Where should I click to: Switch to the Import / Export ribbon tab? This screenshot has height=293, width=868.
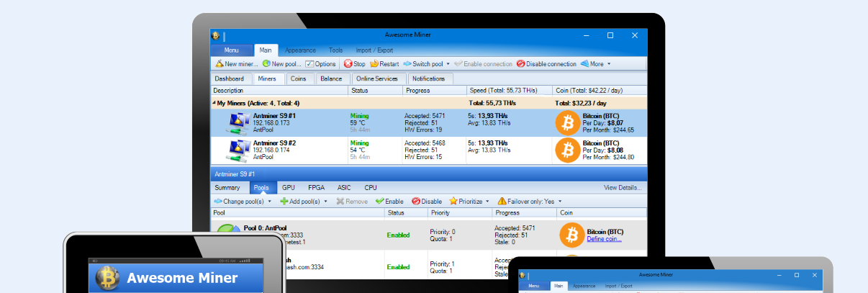click(x=374, y=50)
